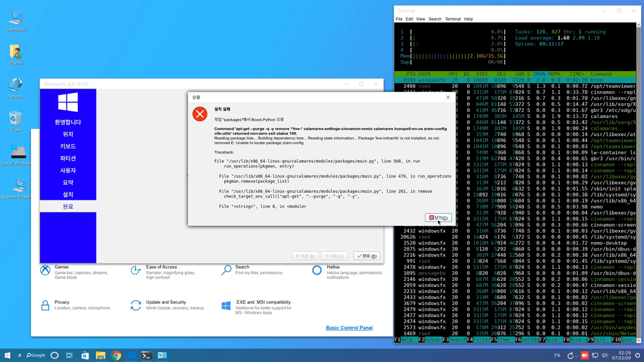This screenshot has height=362, width=644.
Task: Select the 위치 step in the installer sidebar
Action: point(68,134)
